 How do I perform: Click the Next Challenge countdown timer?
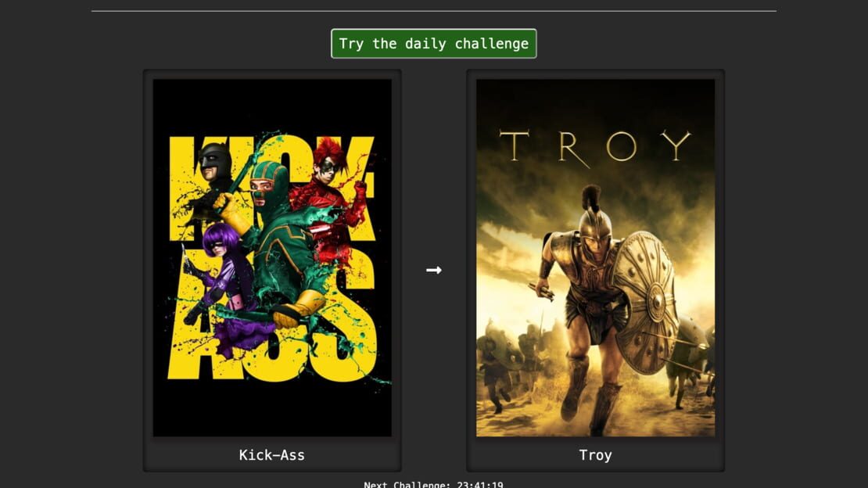pos(433,484)
